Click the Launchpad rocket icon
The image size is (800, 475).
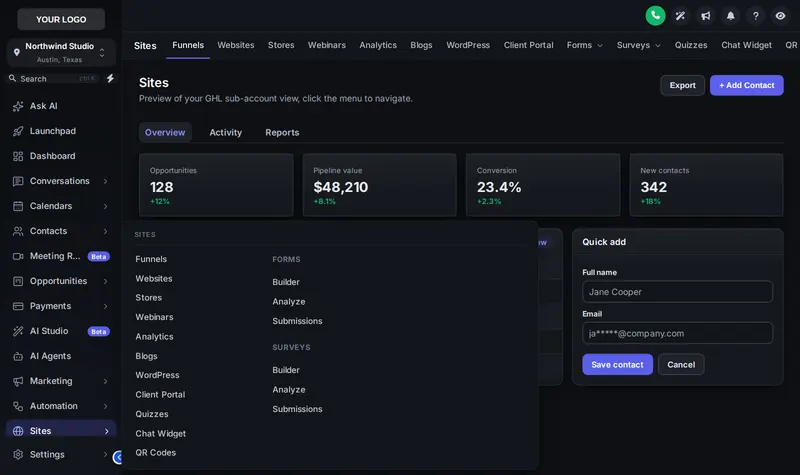click(18, 131)
